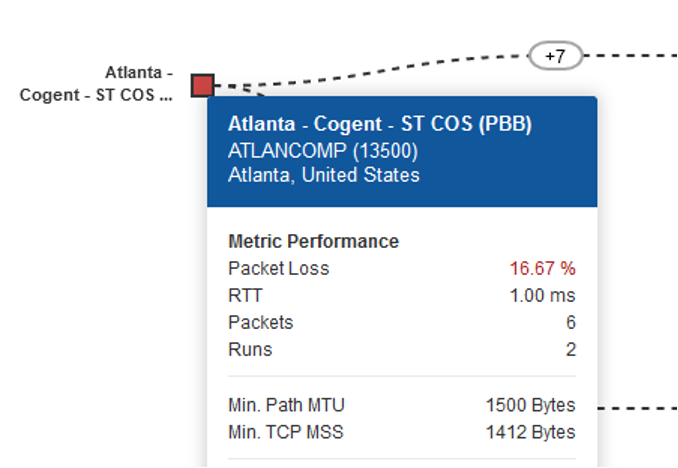
Task: Click tooltip title Atlanta - Cogent - ST COS (PBB)
Action: [x=380, y=124]
